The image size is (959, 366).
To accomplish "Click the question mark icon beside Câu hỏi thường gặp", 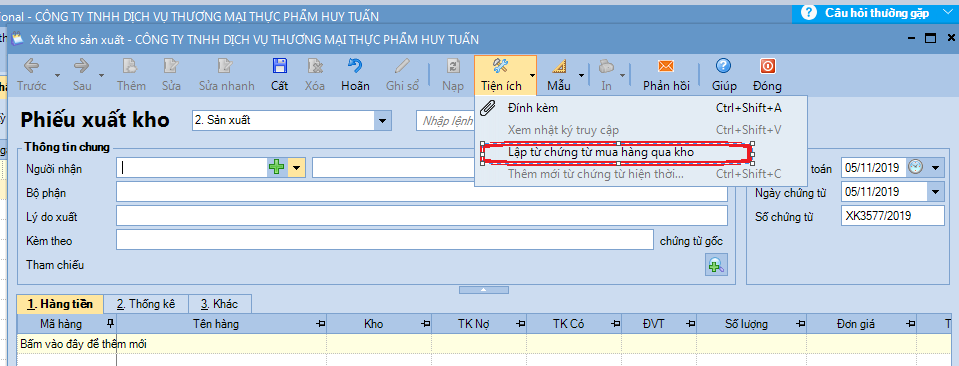I will [809, 13].
